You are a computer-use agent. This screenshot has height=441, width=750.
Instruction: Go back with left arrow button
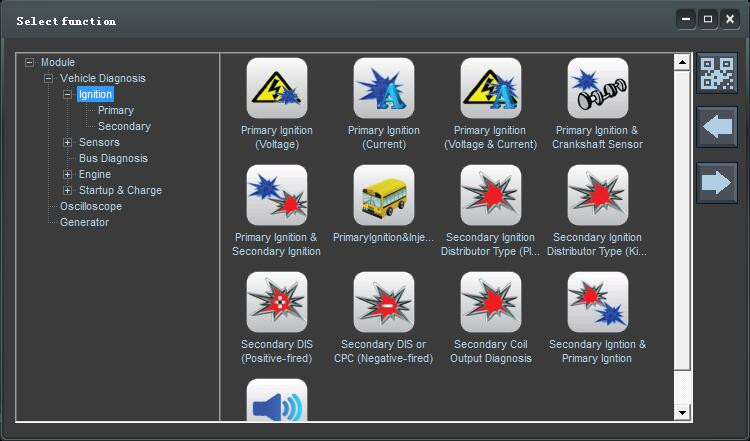pyautogui.click(x=717, y=127)
